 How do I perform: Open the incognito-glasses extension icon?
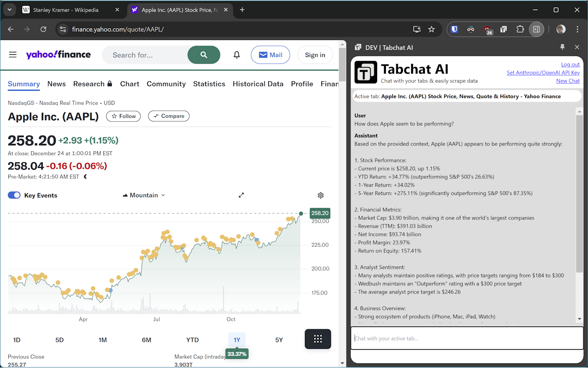[x=471, y=29]
